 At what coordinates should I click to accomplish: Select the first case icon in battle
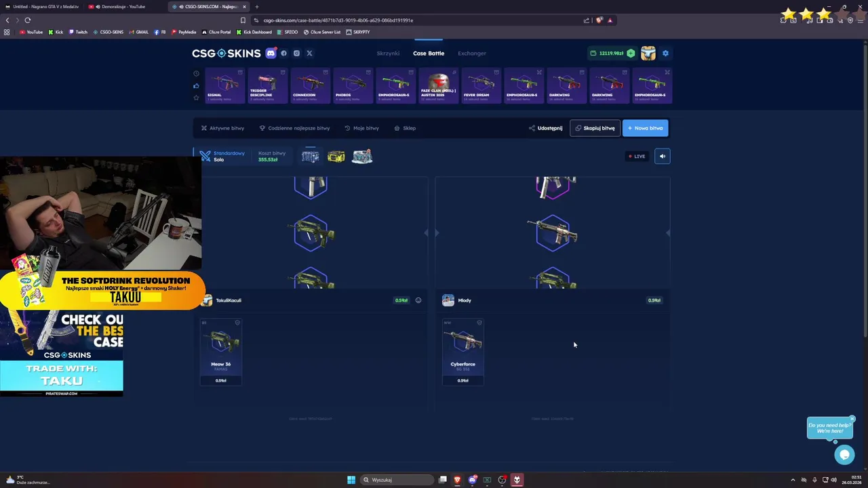point(310,157)
